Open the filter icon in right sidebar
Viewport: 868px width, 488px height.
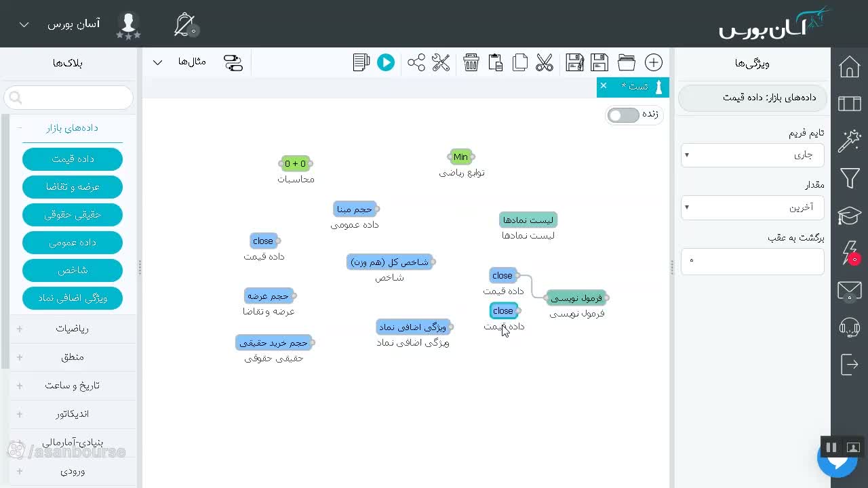tap(850, 178)
